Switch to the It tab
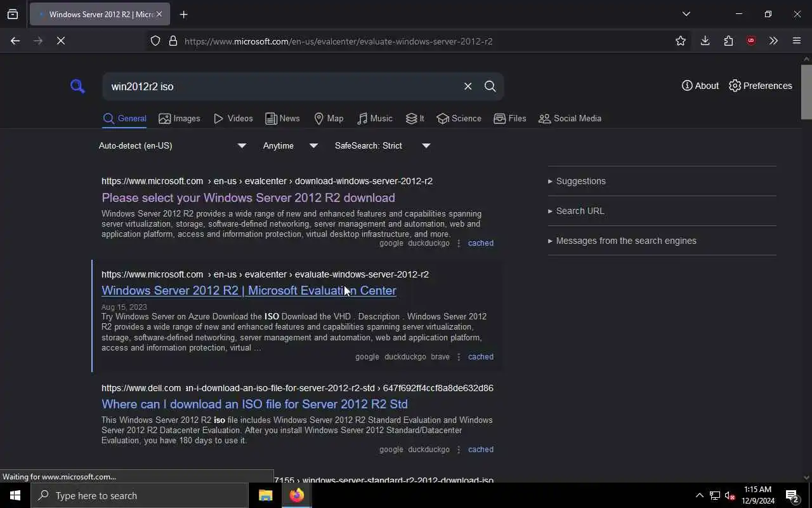The height and width of the screenshot is (508, 812). tap(415, 119)
